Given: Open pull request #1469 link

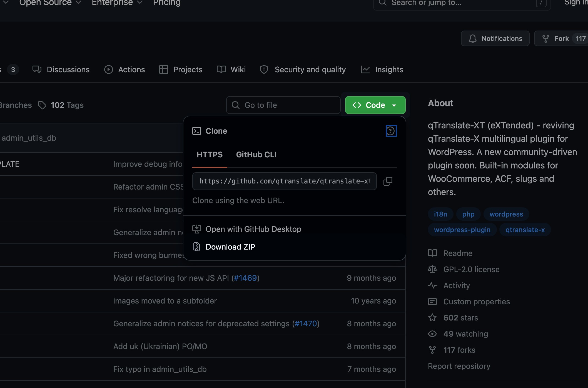Looking at the screenshot, I should click(x=245, y=278).
